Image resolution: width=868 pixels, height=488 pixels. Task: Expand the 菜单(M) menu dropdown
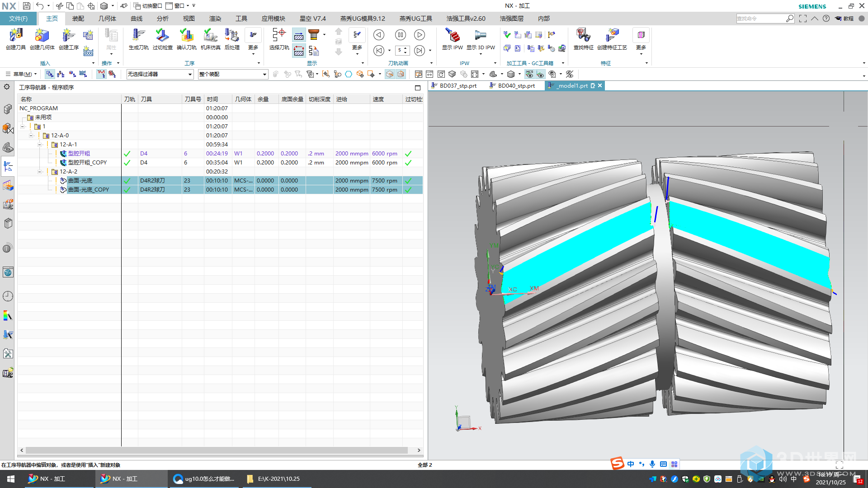(x=21, y=74)
